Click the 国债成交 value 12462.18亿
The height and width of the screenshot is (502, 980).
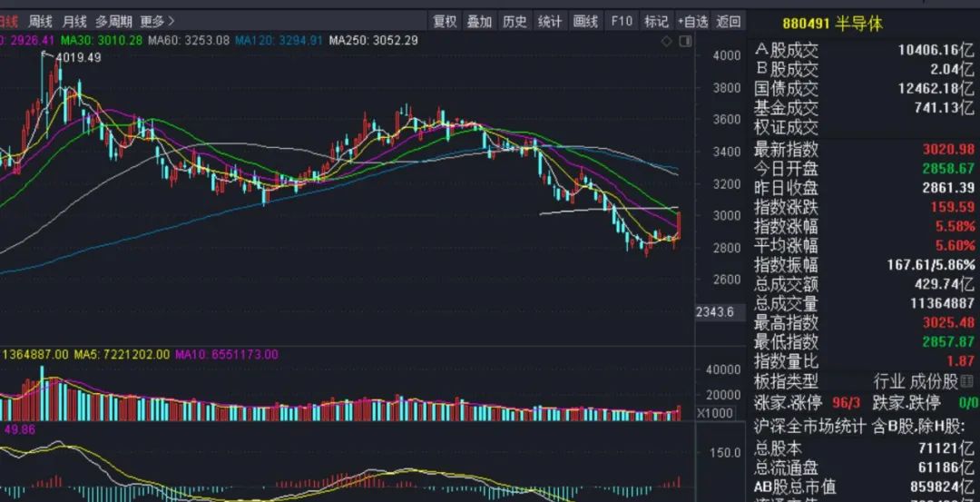tap(936, 89)
